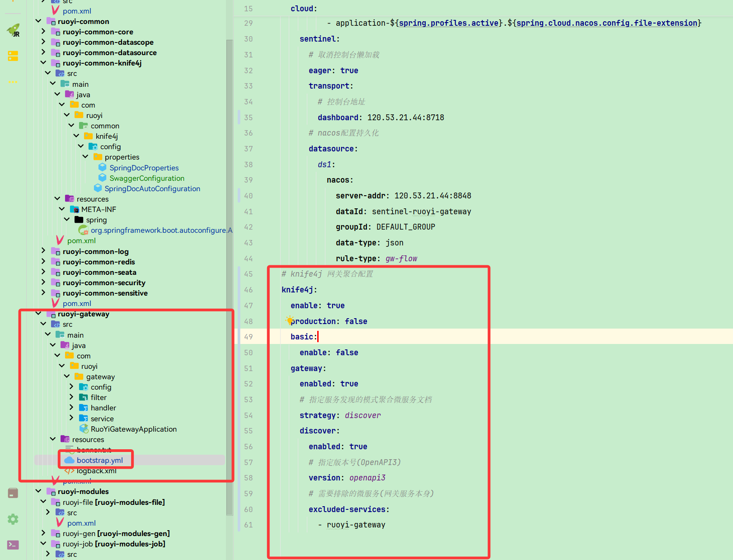733x560 pixels.
Task: Click the spring.profiles.active reference link
Action: pyautogui.click(x=448, y=23)
